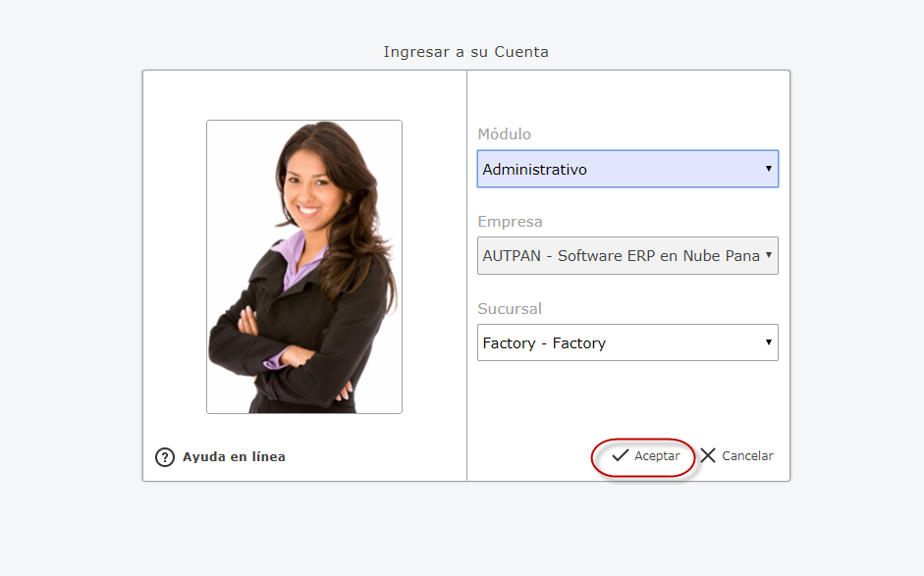Click the "Ingresar a su Cuenta" heading
The width and height of the screenshot is (924, 576).
[x=465, y=52]
